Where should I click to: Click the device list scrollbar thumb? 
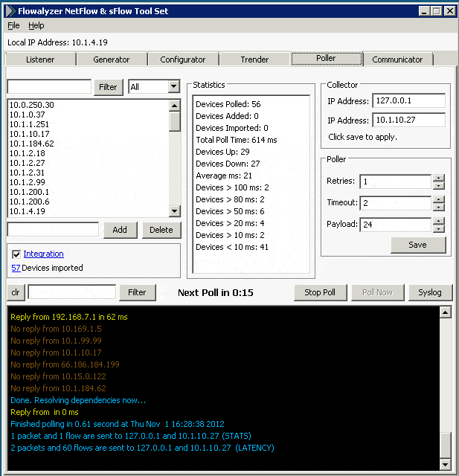click(174, 121)
